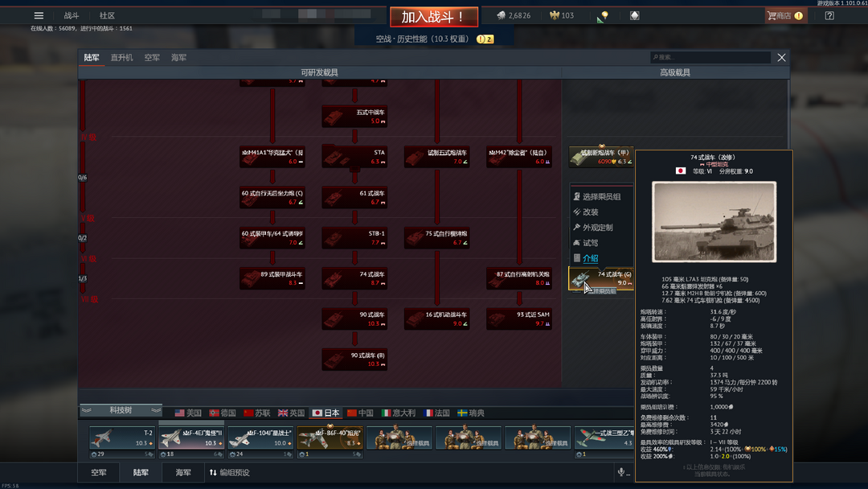
Task: Collapse the 科技树 panel toggle
Action: click(121, 410)
